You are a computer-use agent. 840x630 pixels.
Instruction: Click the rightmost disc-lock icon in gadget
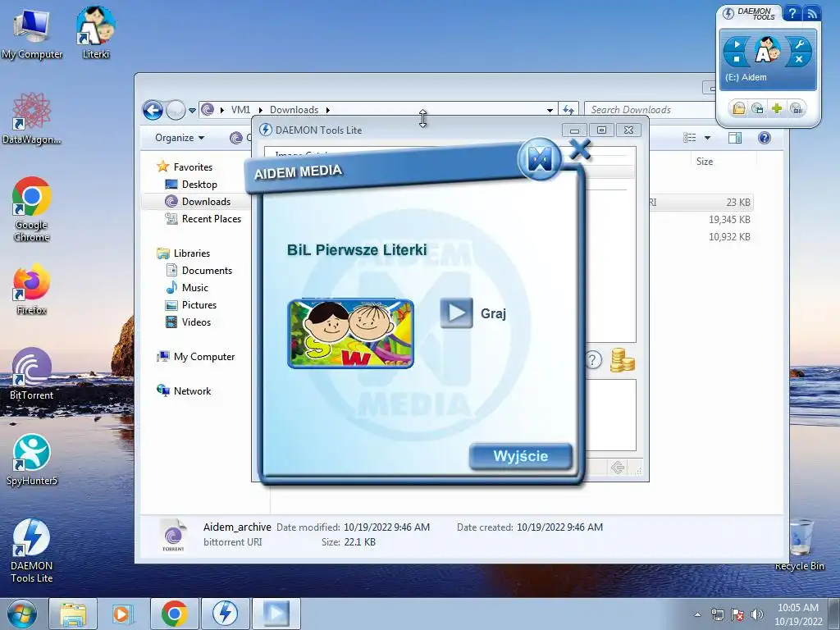[x=797, y=109]
